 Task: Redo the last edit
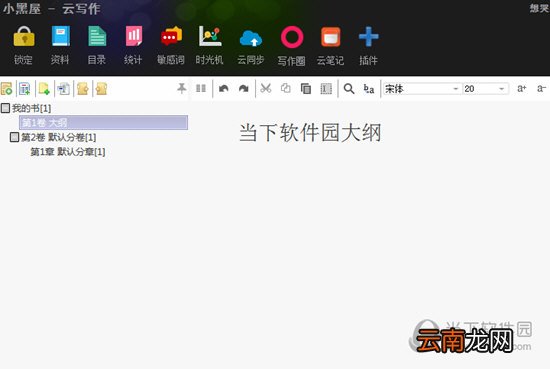(243, 88)
